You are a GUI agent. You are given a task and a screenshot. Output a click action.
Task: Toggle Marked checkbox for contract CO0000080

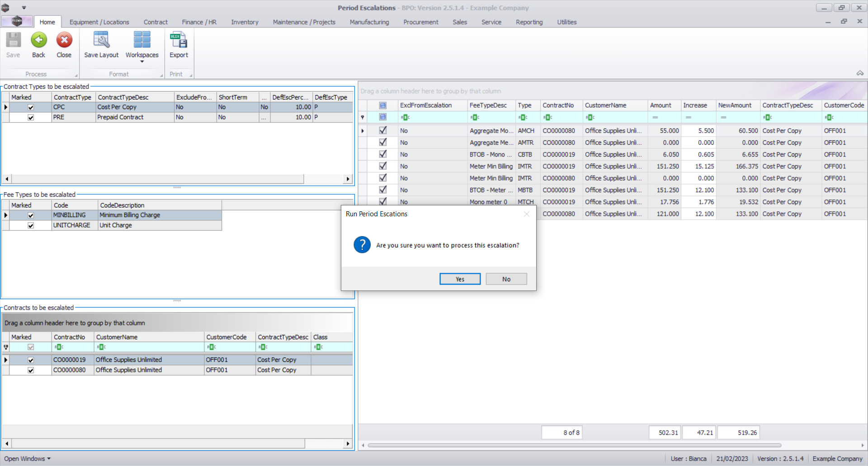tap(31, 370)
